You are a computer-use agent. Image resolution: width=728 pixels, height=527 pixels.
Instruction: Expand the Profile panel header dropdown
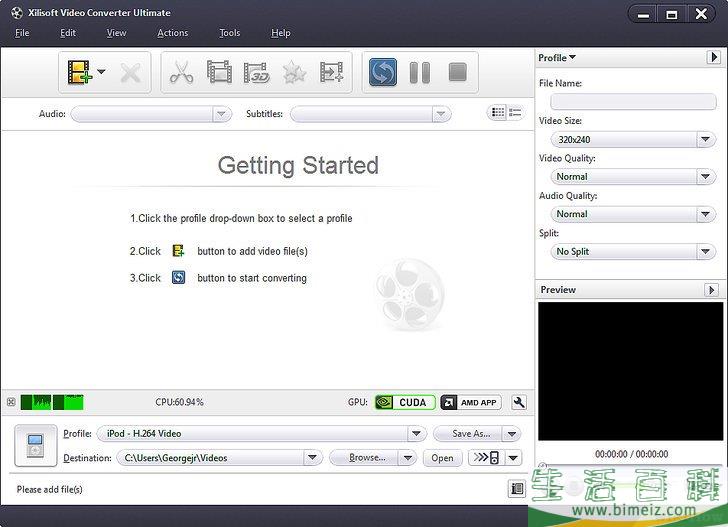point(557,58)
